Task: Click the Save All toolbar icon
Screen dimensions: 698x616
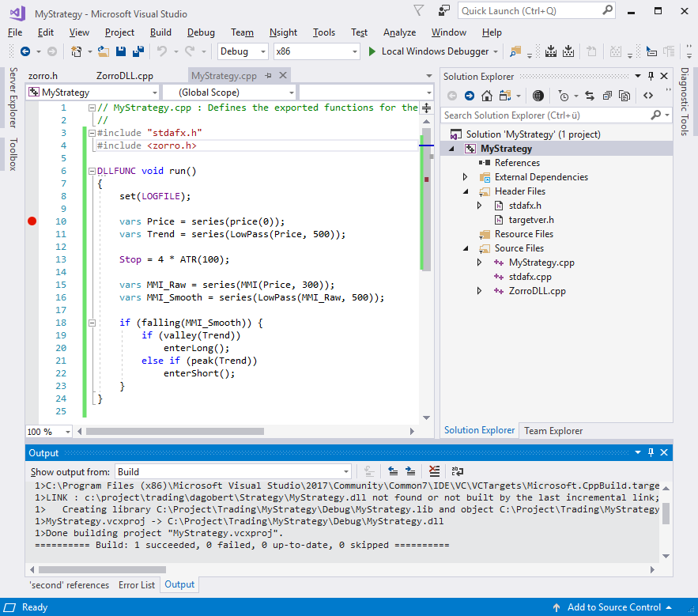Action: click(x=138, y=51)
